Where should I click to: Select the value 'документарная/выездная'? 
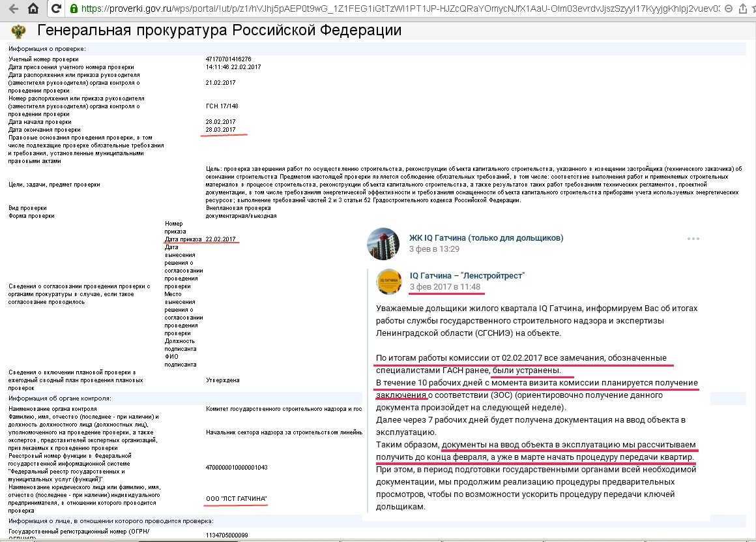[x=241, y=216]
